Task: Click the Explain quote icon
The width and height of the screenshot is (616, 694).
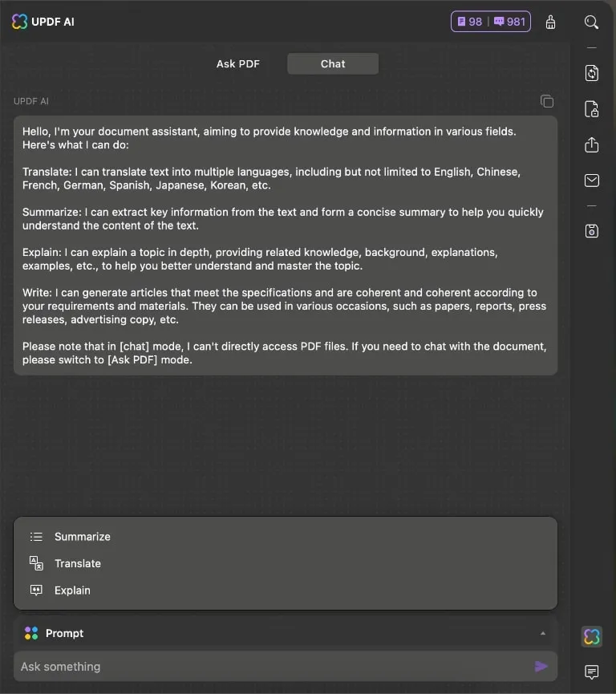Action: coord(36,590)
